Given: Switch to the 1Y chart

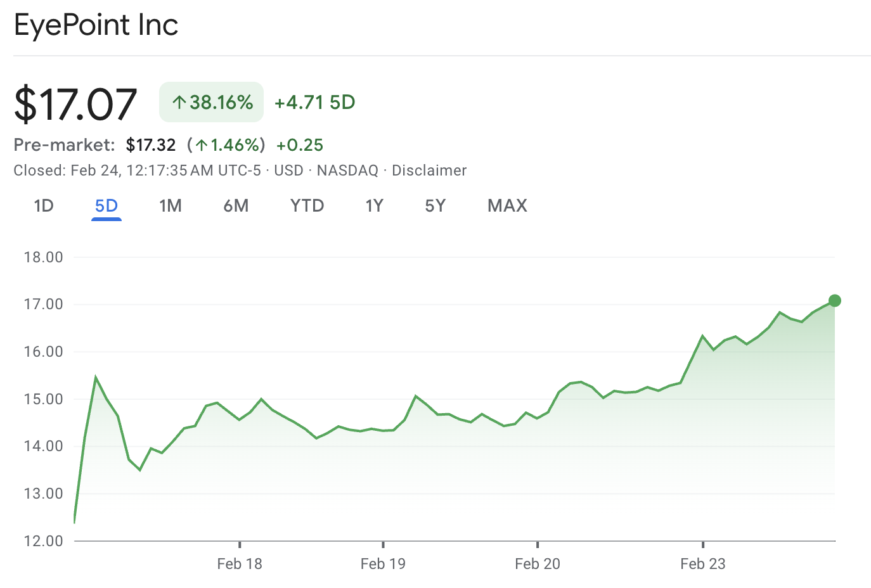Looking at the screenshot, I should pyautogui.click(x=374, y=205).
